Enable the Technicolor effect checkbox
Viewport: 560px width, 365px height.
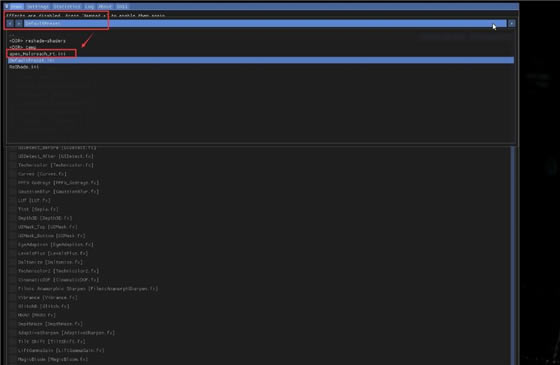[13, 165]
